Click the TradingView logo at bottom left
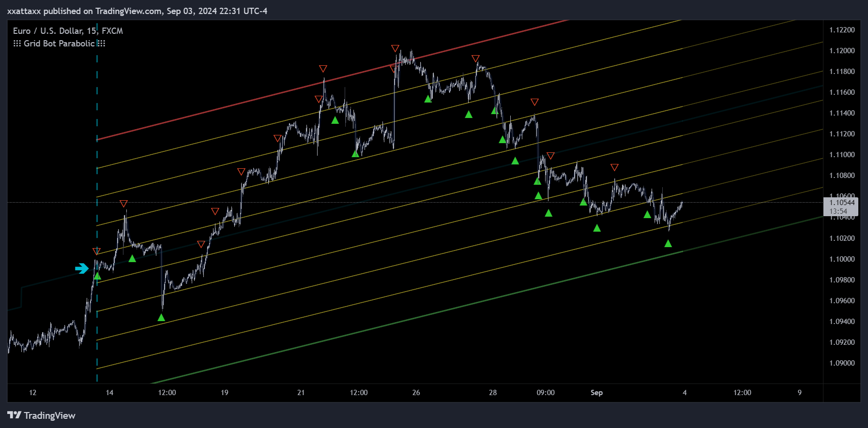Image resolution: width=868 pixels, height=428 pixels. tap(41, 415)
